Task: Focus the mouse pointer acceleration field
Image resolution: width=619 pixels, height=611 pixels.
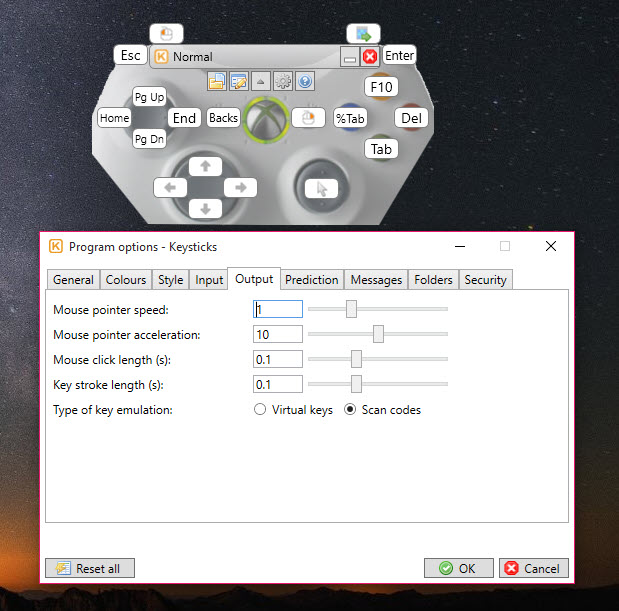Action: [x=278, y=334]
